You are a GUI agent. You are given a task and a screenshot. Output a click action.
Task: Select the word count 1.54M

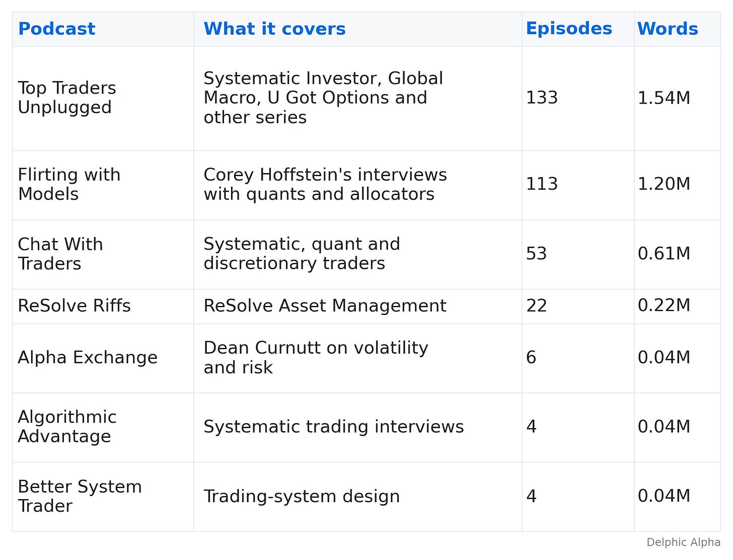pos(664,98)
